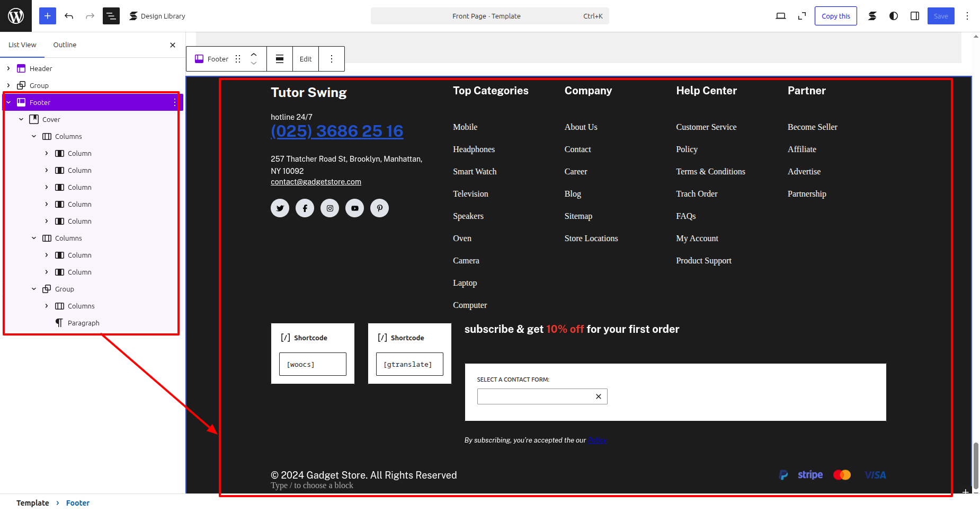This screenshot has height=512, width=980.
Task: Switch to the List View tab
Action: coord(22,45)
